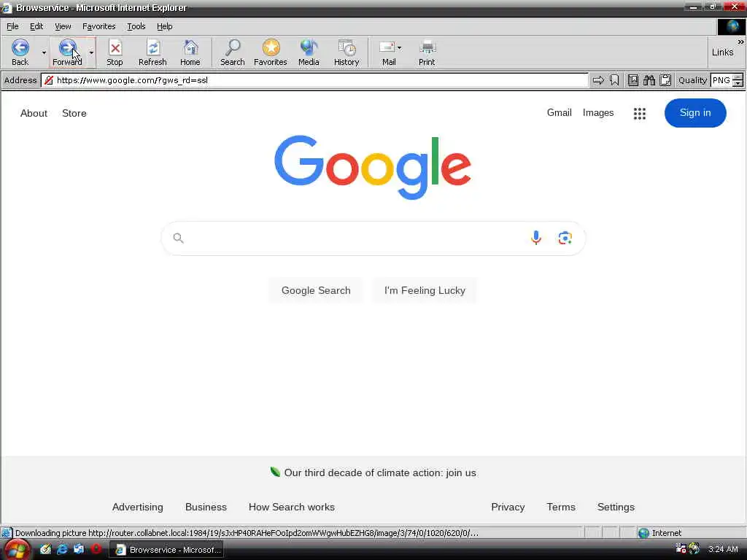Expand the Links bar chevron
This screenshot has width=747, height=560.
pos(740,42)
